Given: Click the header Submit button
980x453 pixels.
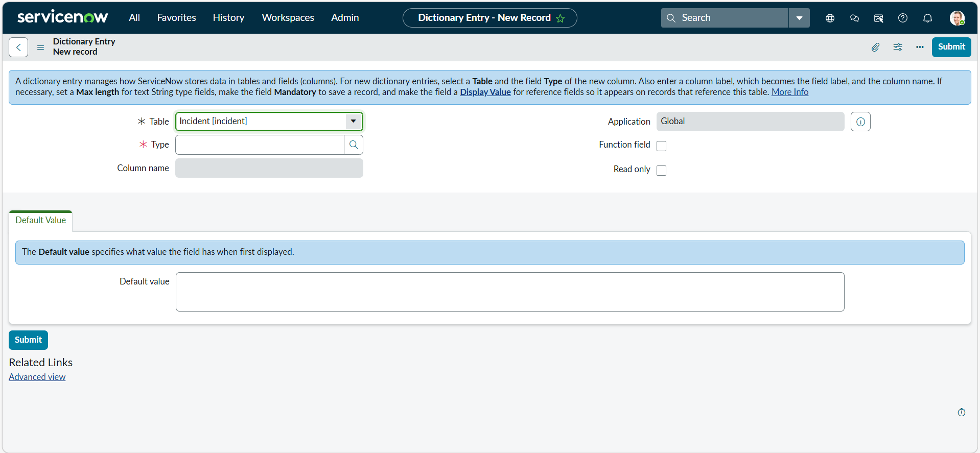Looking at the screenshot, I should [x=951, y=47].
